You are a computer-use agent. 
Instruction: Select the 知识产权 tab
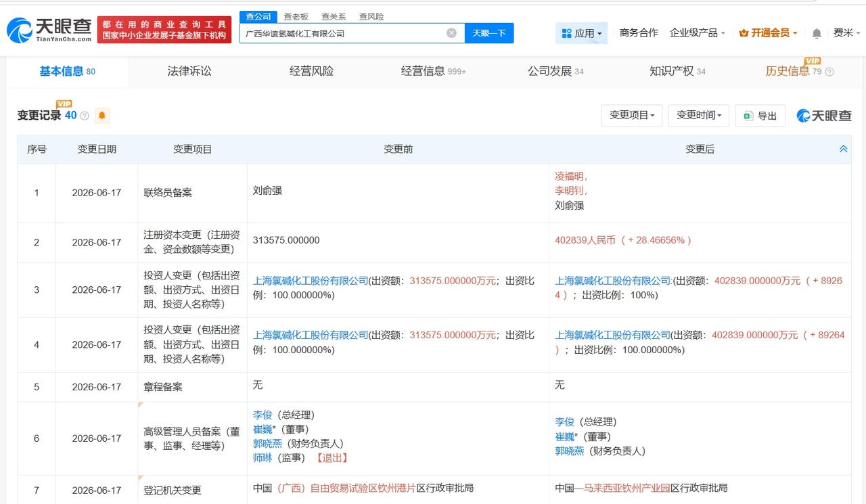[677, 71]
